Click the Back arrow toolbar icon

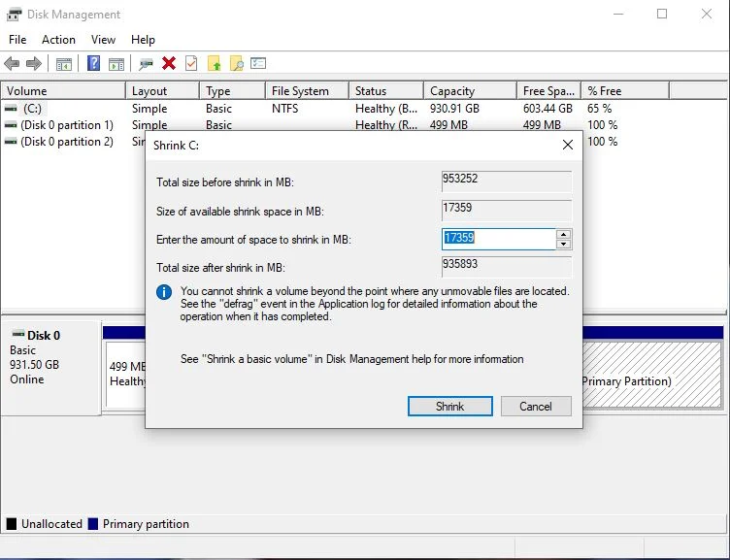click(12, 63)
